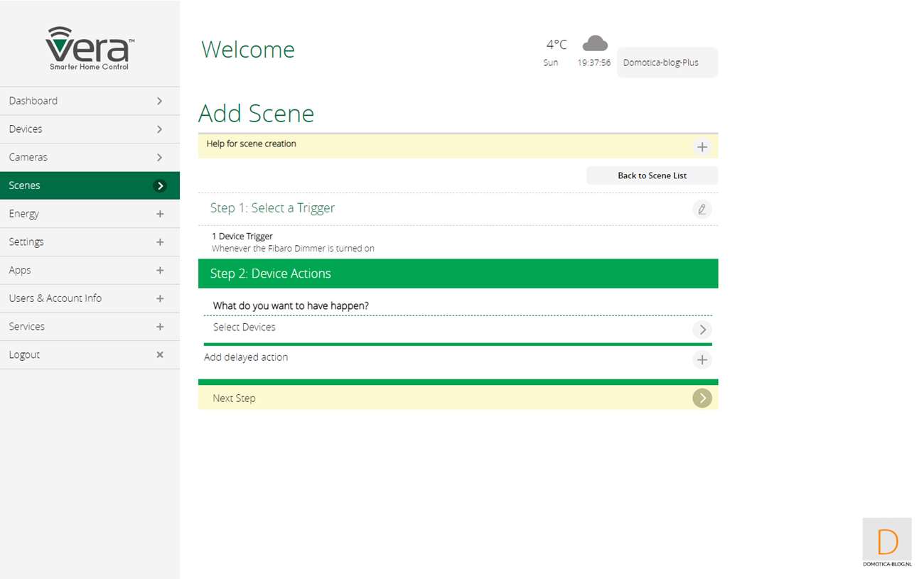
Task: Open the Step 2: Device Actions header
Action: click(458, 274)
